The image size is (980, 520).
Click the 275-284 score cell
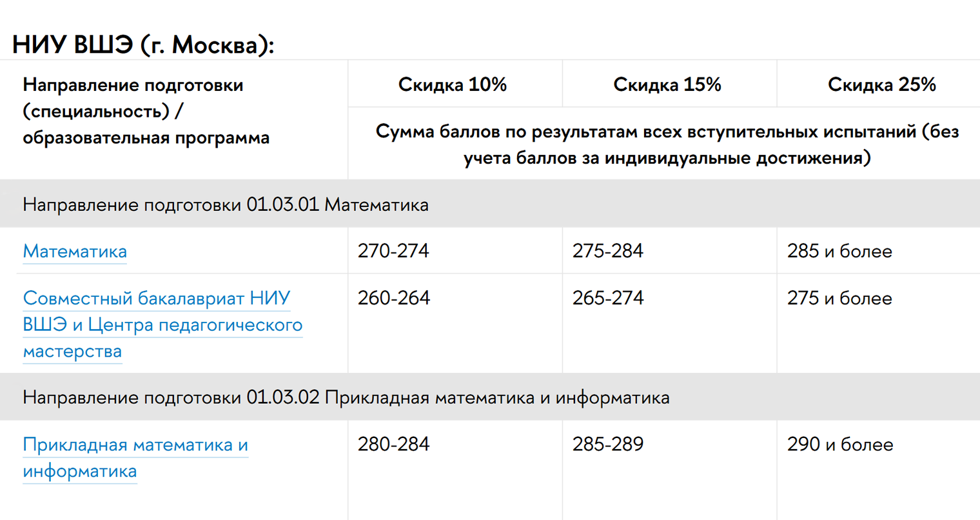608,250
